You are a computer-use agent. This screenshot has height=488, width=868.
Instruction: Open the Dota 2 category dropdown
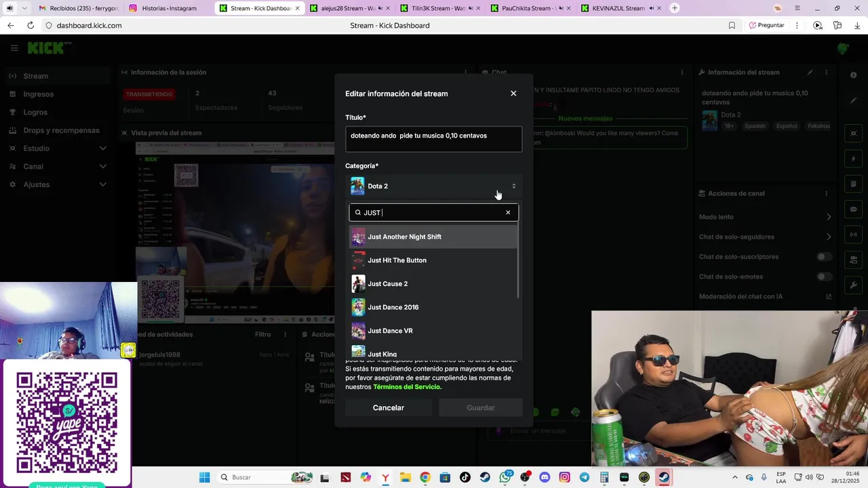click(x=434, y=186)
